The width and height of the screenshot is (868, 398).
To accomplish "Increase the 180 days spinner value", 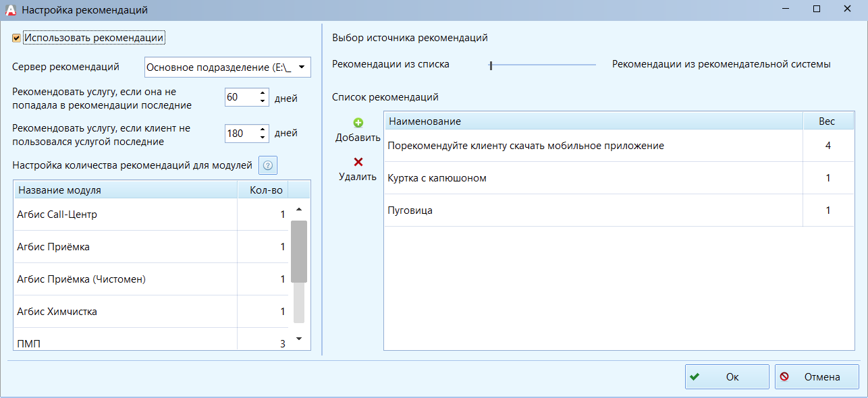I will 263,129.
